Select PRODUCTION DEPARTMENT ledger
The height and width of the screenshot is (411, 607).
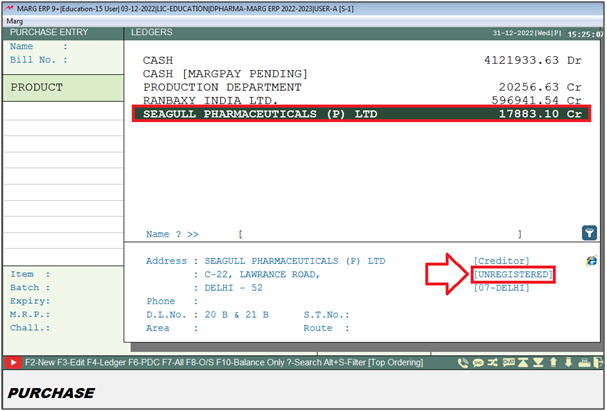click(x=362, y=87)
